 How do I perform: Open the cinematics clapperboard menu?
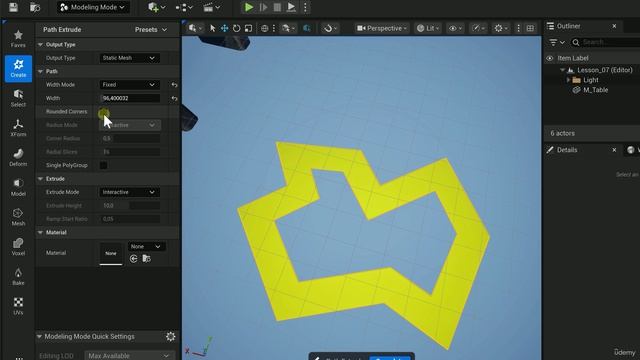[211, 7]
